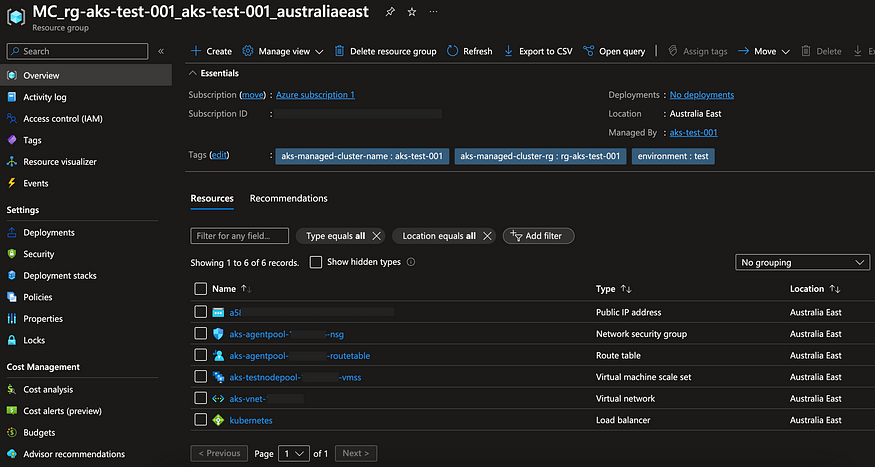Mark resource group as favorite star

coord(412,12)
